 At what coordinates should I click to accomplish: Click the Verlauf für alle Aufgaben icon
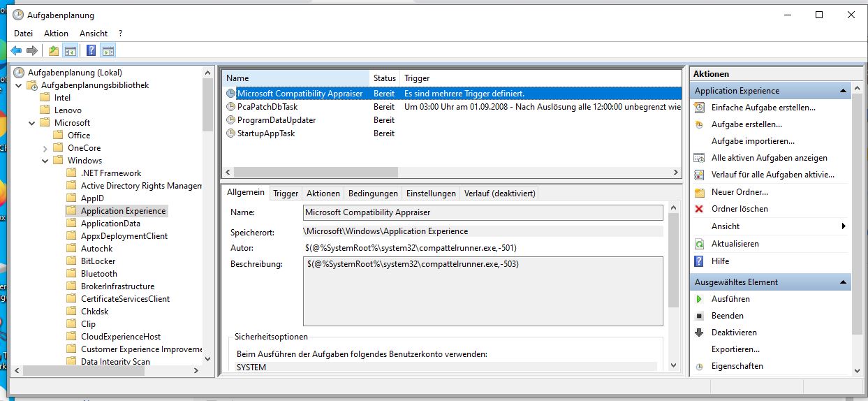[x=699, y=175]
